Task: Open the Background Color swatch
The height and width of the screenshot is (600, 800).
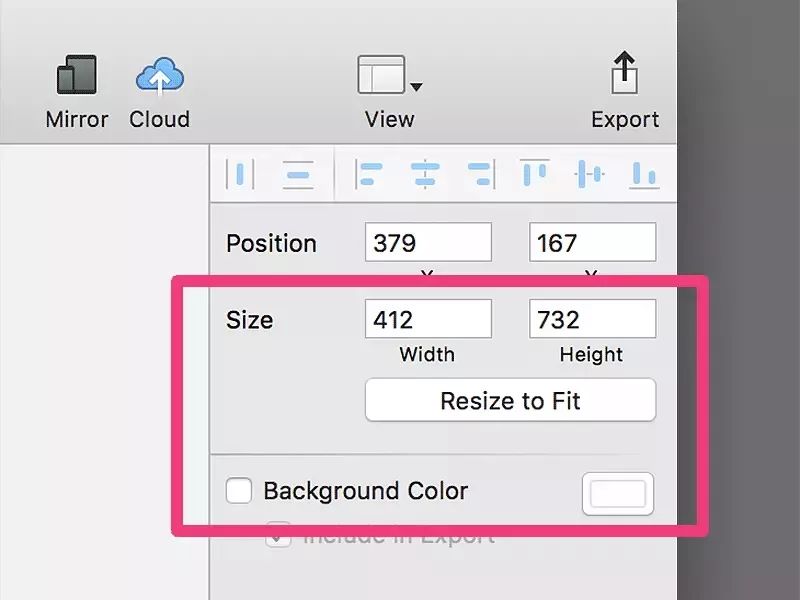Action: click(x=618, y=494)
